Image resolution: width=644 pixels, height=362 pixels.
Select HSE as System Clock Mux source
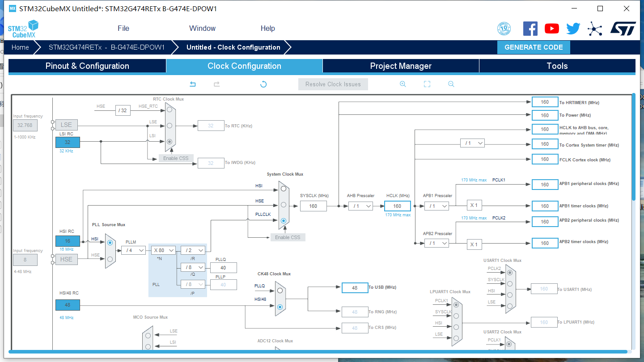click(x=284, y=205)
